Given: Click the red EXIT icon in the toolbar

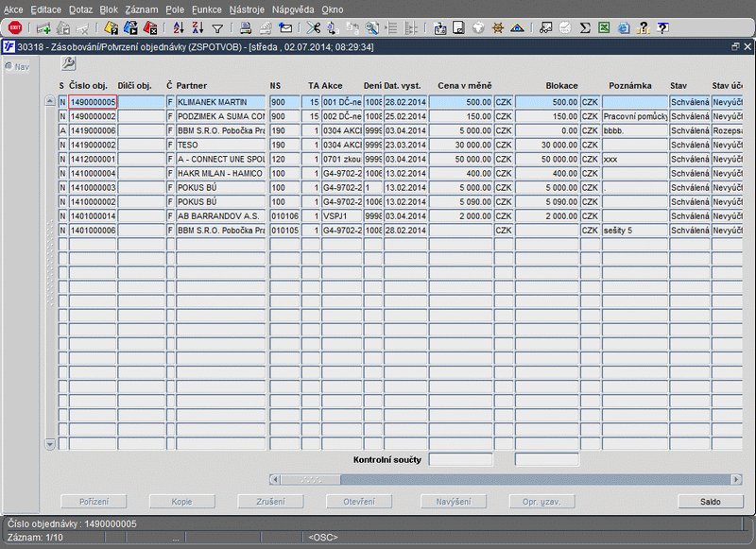Looking at the screenshot, I should point(15,28).
